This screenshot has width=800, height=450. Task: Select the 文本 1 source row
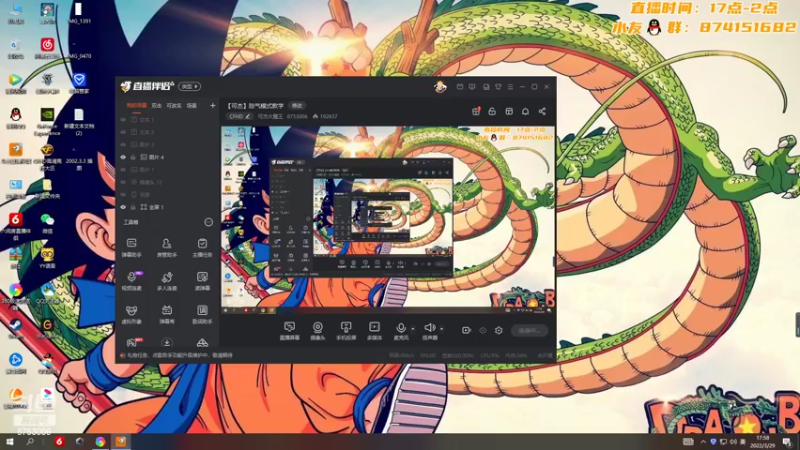tap(167, 119)
